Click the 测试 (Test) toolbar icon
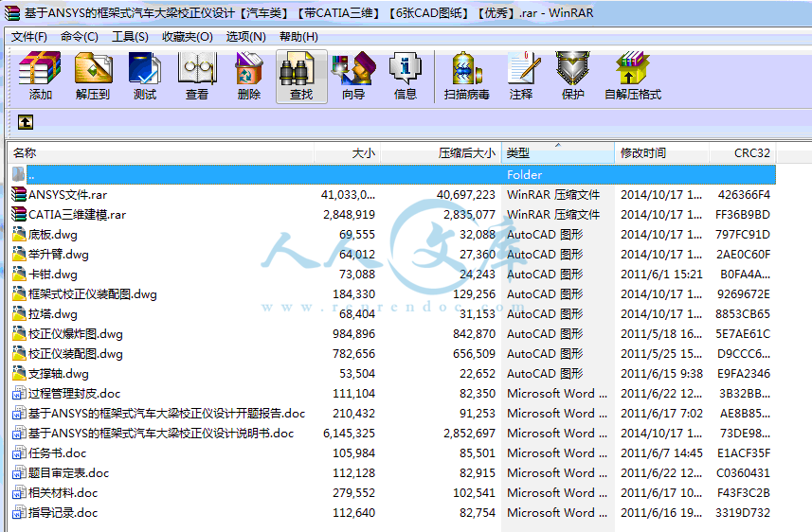 coord(144,68)
